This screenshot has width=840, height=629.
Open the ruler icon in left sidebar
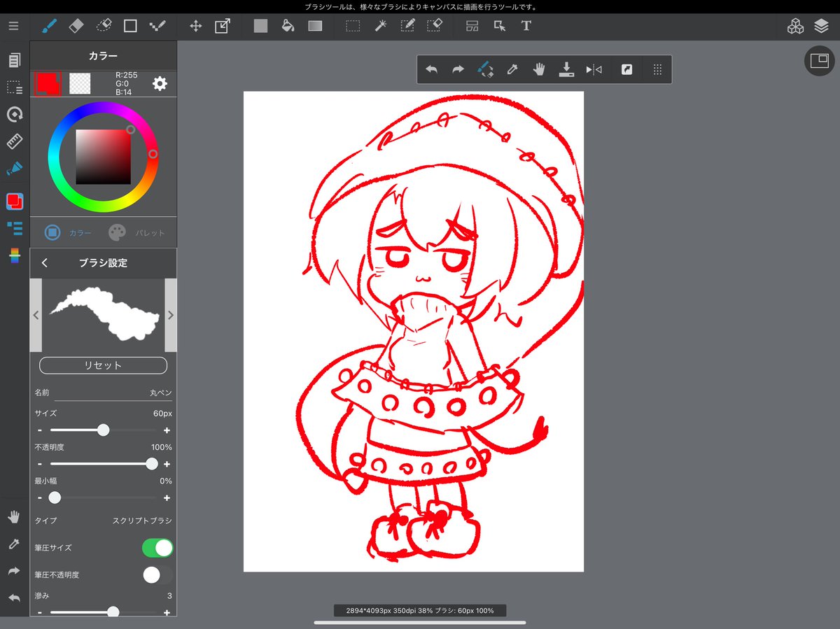[x=15, y=141]
